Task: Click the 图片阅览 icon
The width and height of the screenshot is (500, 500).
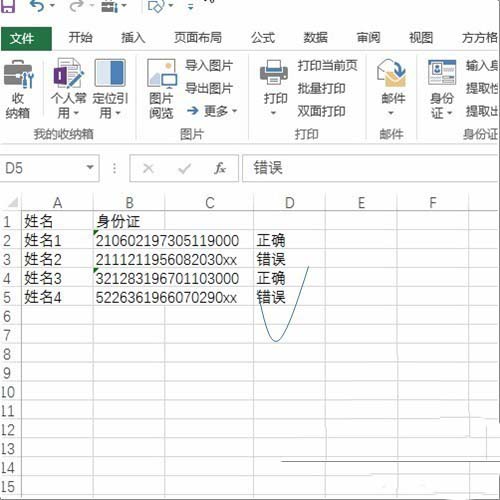Action: [x=162, y=74]
